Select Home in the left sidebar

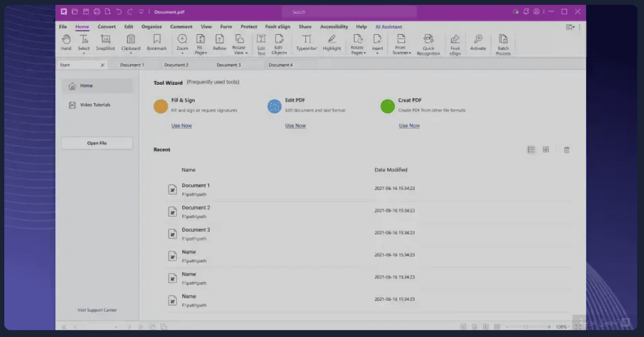click(x=97, y=86)
